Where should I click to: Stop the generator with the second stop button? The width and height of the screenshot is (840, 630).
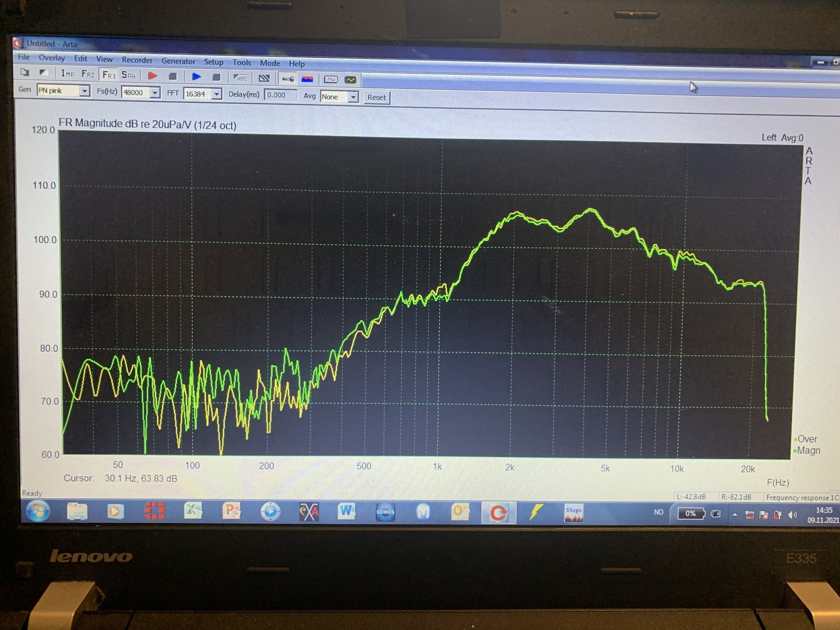216,77
